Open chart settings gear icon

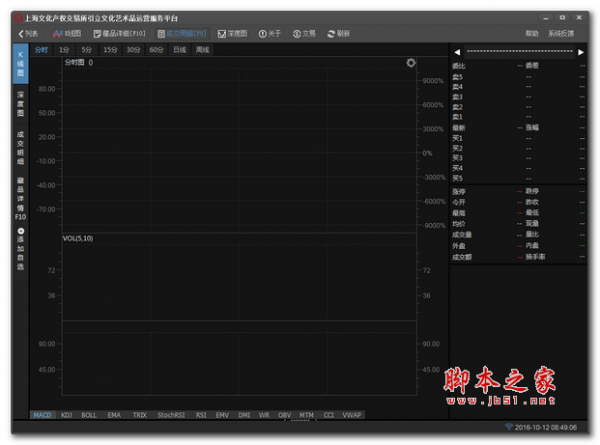point(411,63)
